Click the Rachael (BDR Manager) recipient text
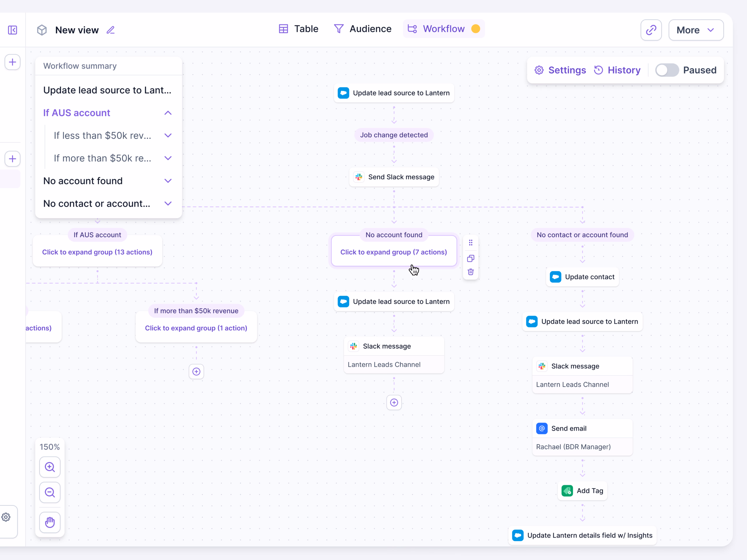This screenshot has height=560, width=747. point(573,446)
